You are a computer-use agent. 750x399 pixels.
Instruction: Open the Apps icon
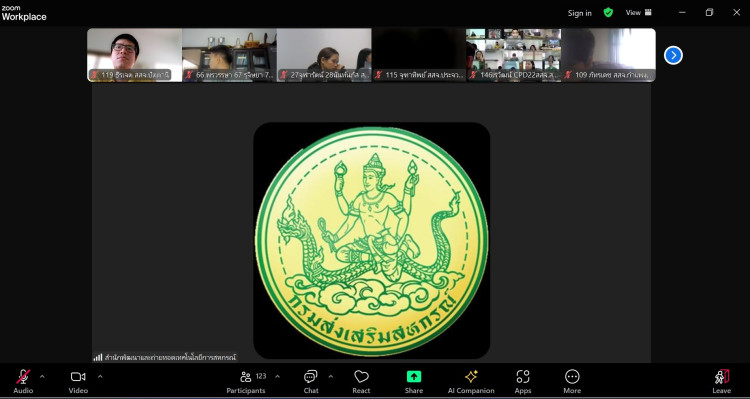[523, 377]
